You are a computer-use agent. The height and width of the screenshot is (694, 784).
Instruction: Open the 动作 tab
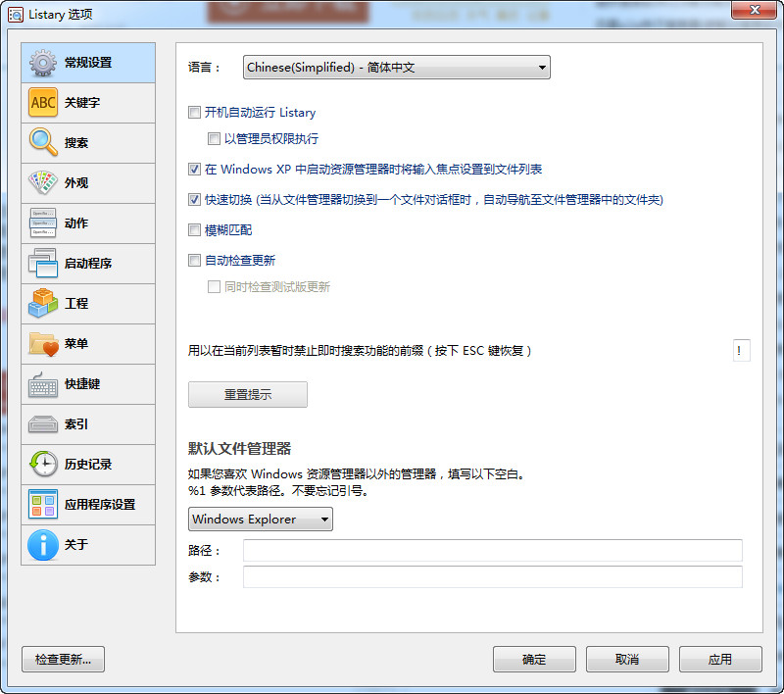click(88, 223)
